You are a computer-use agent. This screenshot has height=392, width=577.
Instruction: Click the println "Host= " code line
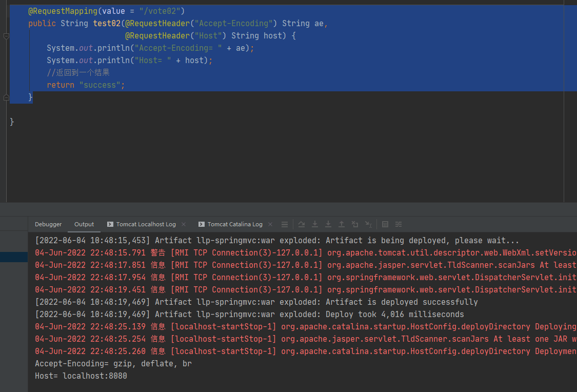click(x=130, y=61)
